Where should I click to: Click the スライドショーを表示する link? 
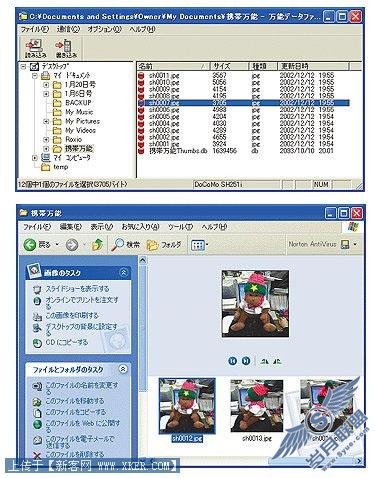coord(77,289)
